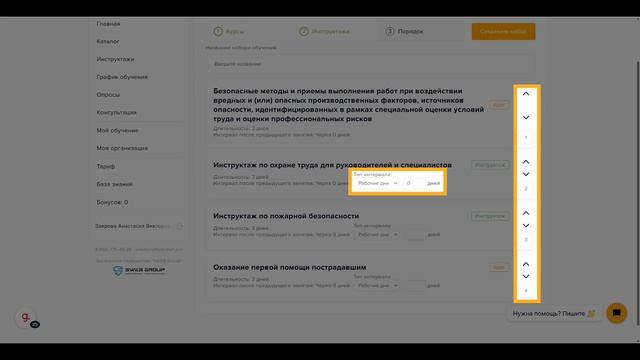Open 'Инструктажи' in the sidebar
The image size is (640, 360).
tap(115, 59)
